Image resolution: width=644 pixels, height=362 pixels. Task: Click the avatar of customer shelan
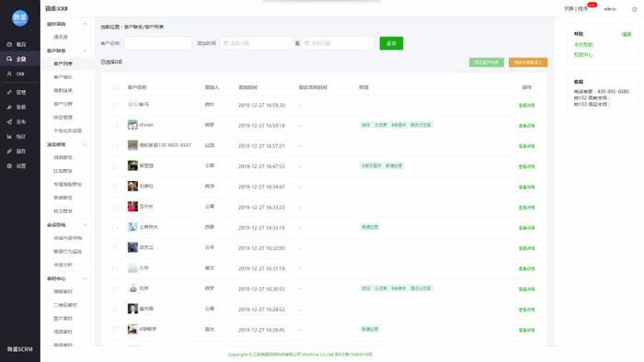pyautogui.click(x=132, y=125)
